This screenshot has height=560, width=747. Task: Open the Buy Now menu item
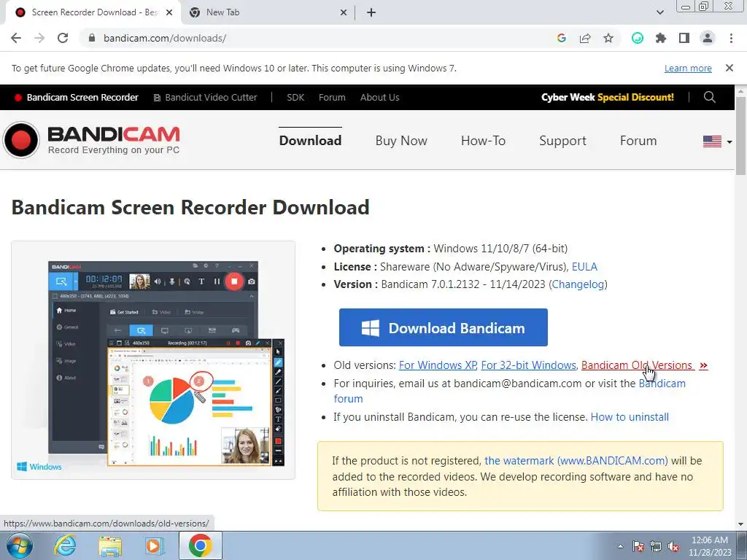point(401,141)
